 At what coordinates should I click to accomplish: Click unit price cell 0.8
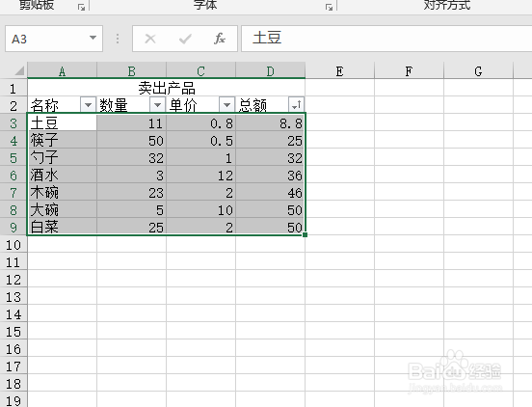(200, 122)
